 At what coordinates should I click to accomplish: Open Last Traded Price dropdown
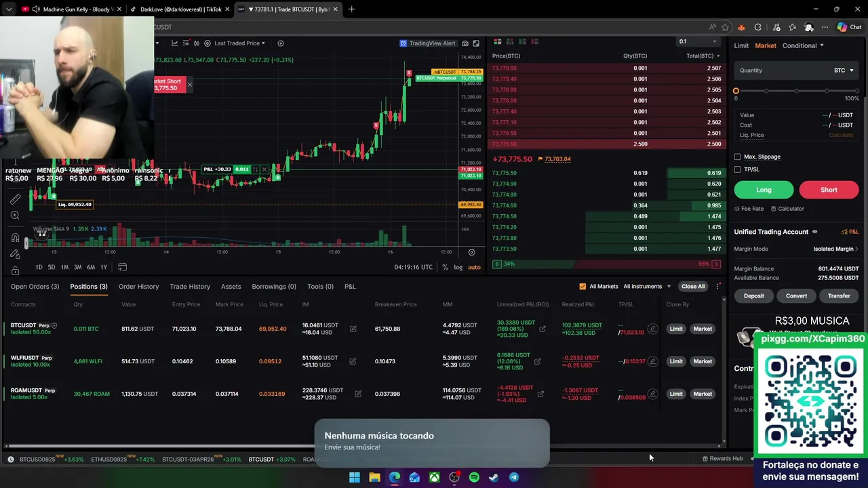coord(239,43)
